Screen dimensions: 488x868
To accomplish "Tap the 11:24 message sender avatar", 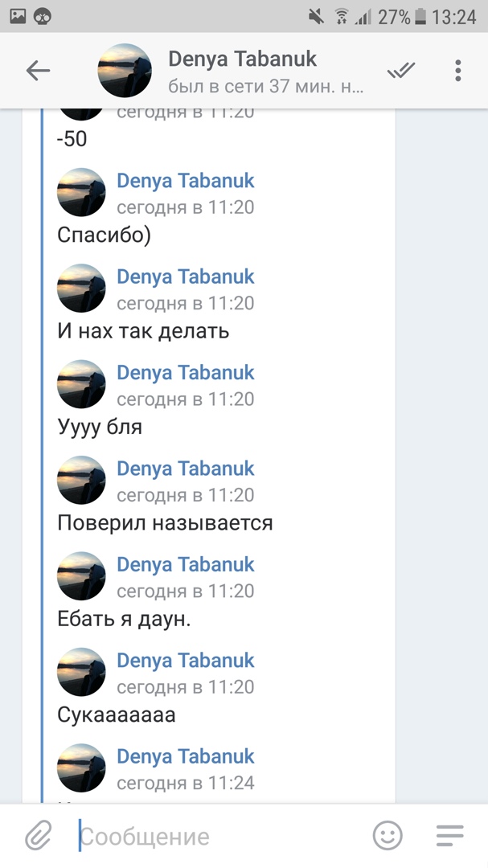I will [x=81, y=768].
